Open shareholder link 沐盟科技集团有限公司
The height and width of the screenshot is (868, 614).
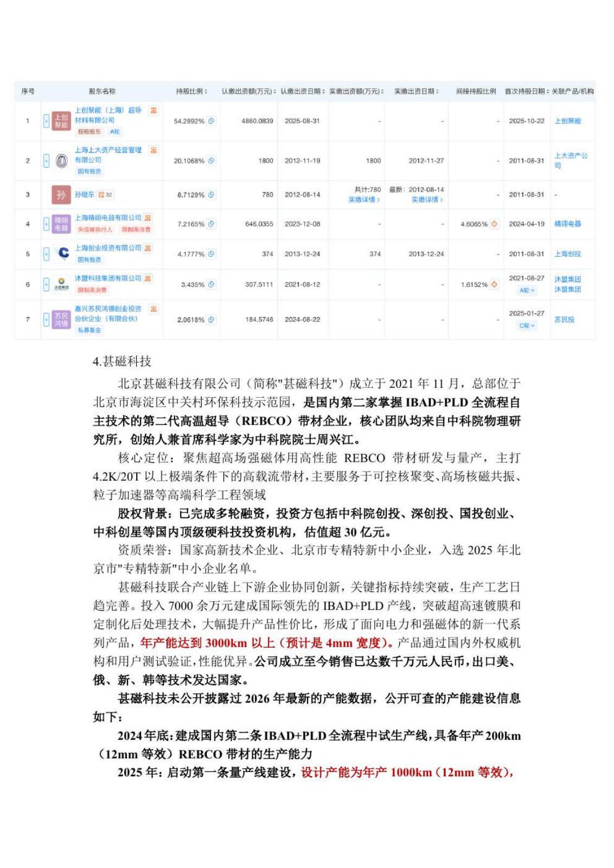point(108,278)
